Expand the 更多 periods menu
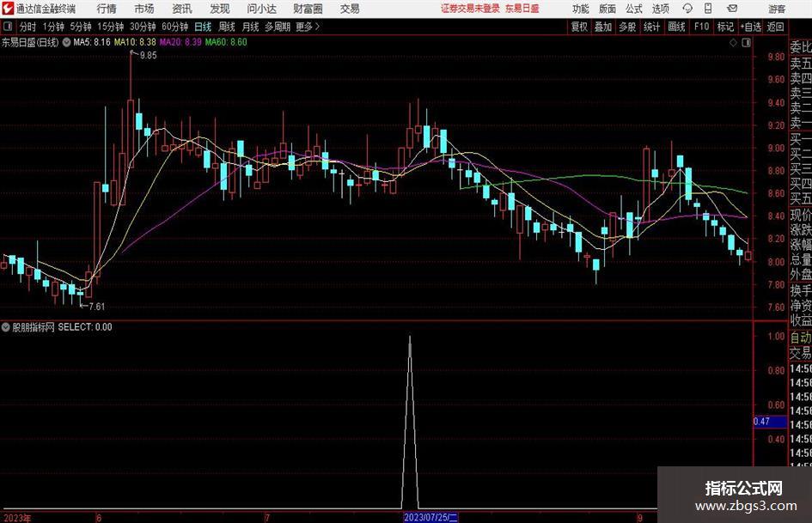This screenshot has width=812, height=523. pyautogui.click(x=308, y=27)
